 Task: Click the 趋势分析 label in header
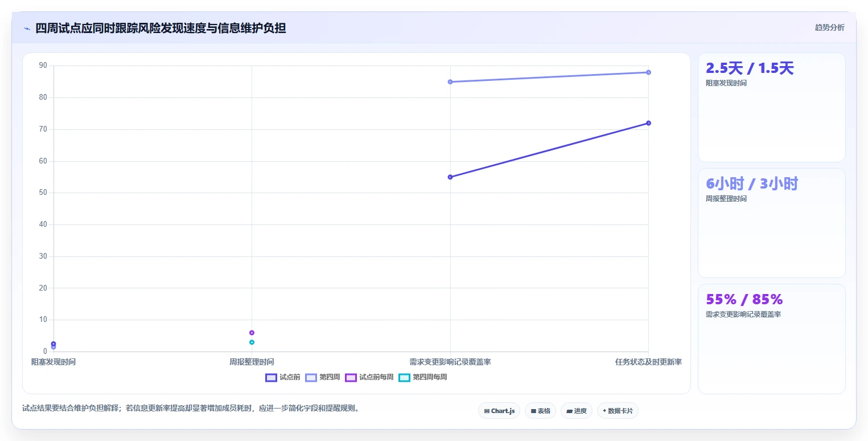pyautogui.click(x=830, y=27)
